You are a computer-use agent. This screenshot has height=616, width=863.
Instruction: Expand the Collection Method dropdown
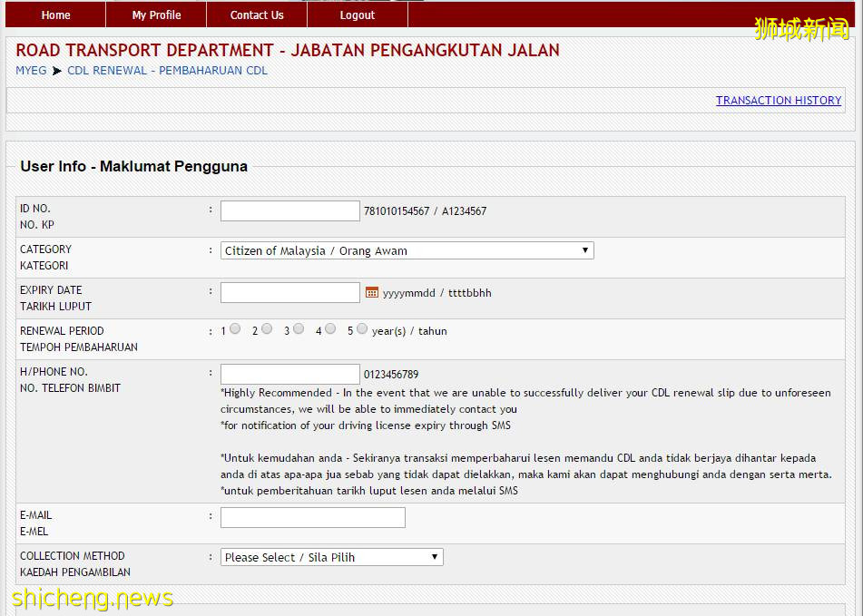(331, 557)
